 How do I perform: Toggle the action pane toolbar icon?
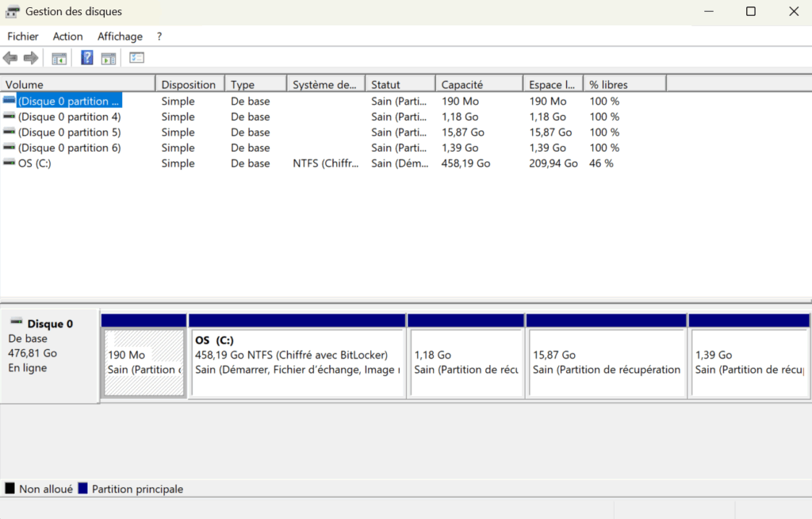(x=108, y=59)
